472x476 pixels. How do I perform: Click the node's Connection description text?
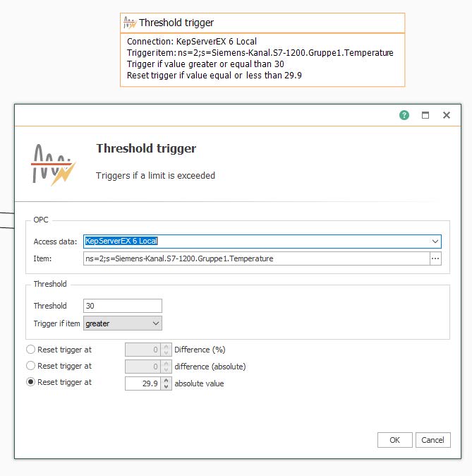[191, 42]
